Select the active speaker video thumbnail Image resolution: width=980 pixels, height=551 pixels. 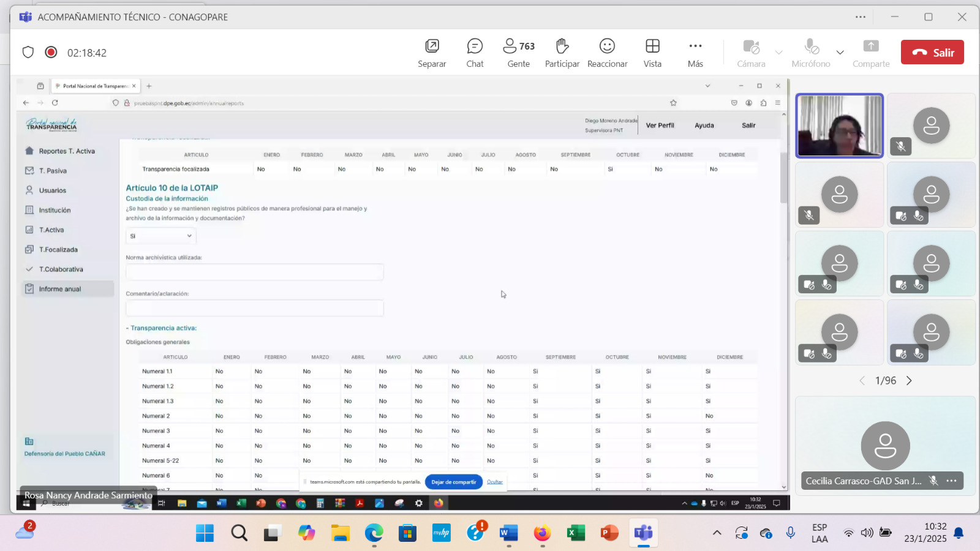point(839,126)
